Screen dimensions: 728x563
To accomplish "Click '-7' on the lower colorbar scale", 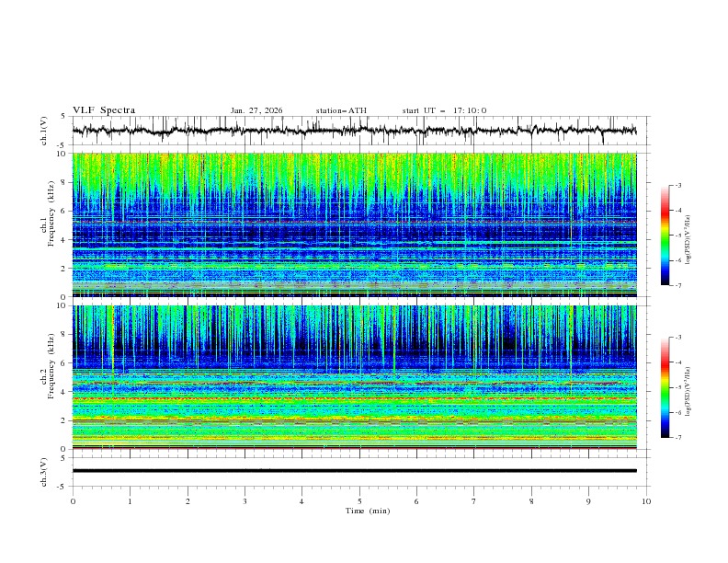I will (x=677, y=438).
